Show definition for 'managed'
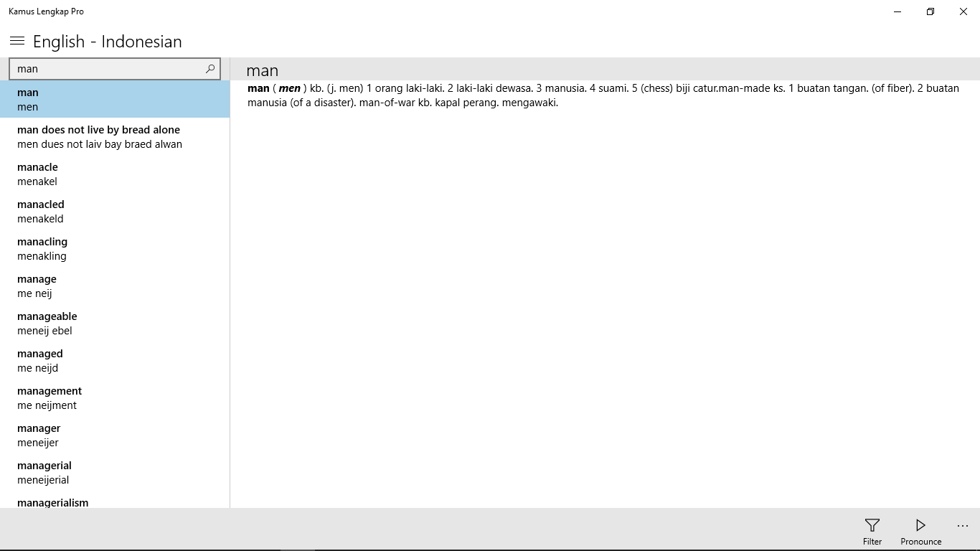 click(x=115, y=360)
